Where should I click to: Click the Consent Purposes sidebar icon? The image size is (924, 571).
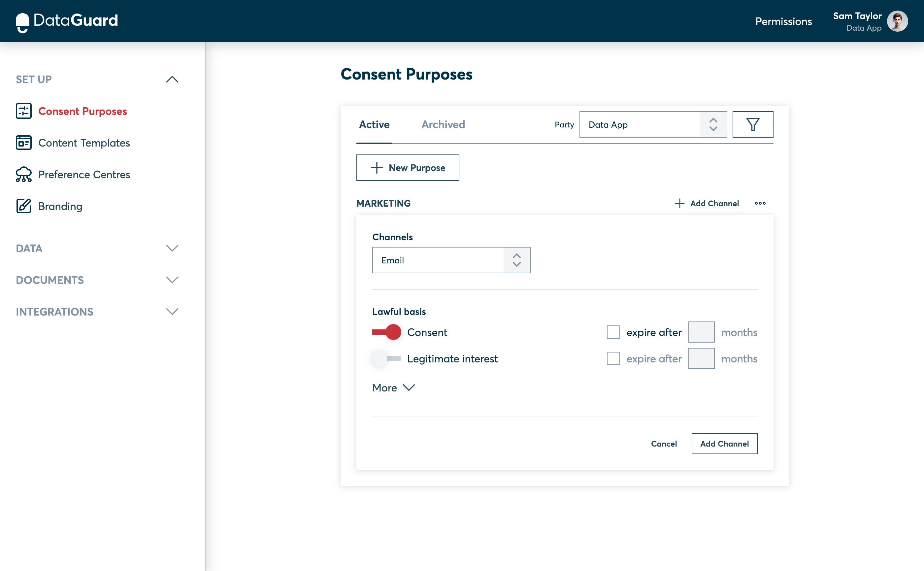24,111
